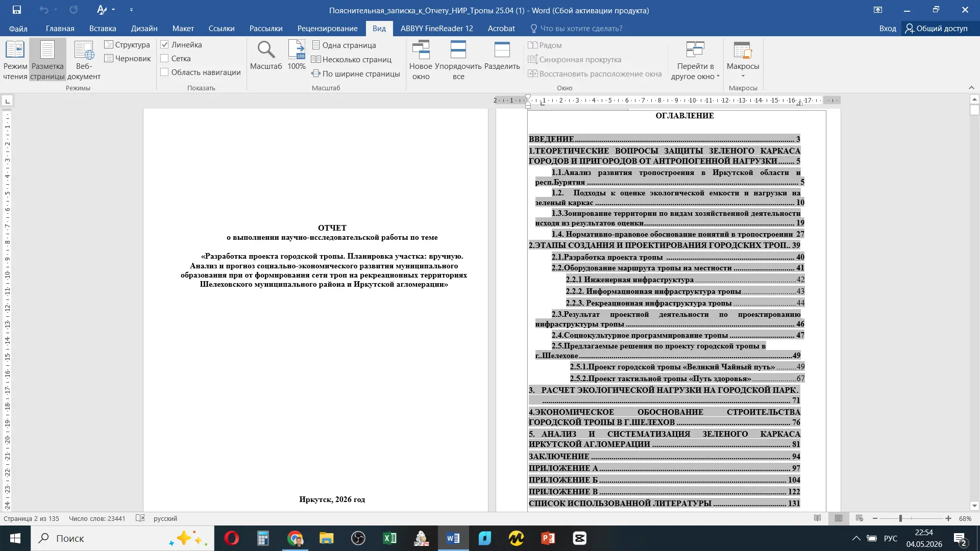This screenshot has width=980, height=551.
Task: Switch to read mode via status bar icon
Action: click(x=818, y=518)
